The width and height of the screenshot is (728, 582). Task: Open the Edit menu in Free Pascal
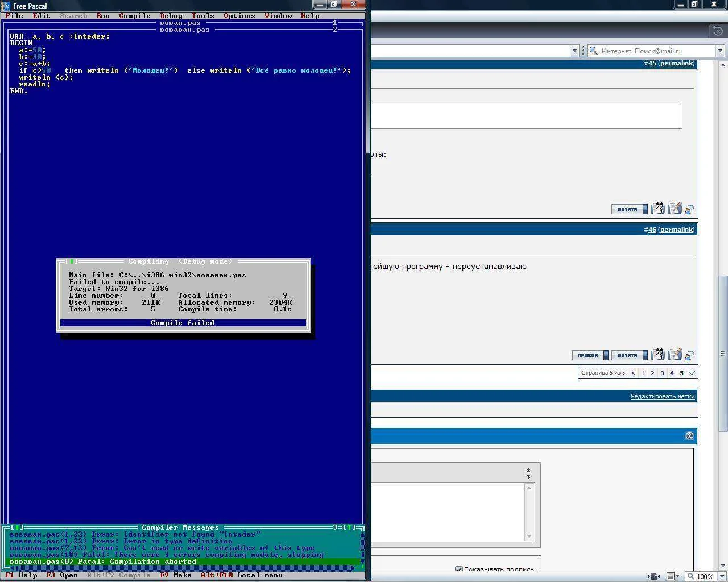(x=42, y=16)
